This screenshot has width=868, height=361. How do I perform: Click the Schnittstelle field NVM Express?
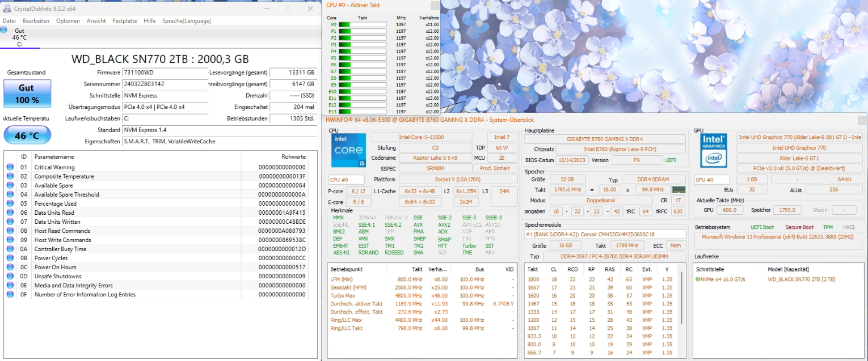coord(164,95)
